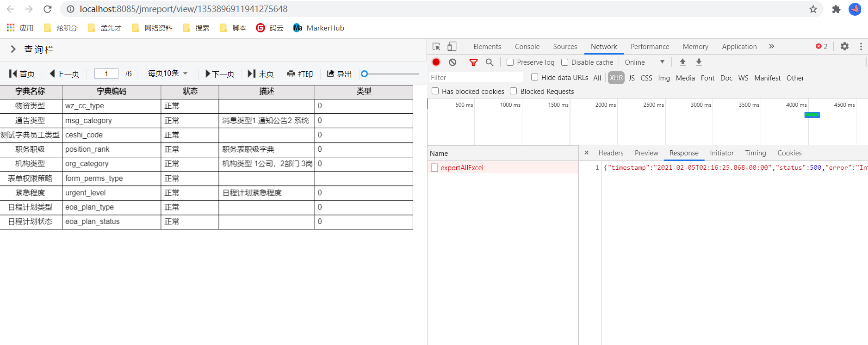Click the 导出 export button

click(339, 74)
